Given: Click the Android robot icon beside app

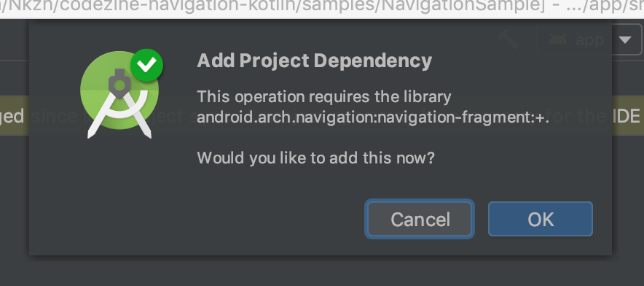Looking at the screenshot, I should coord(557,39).
